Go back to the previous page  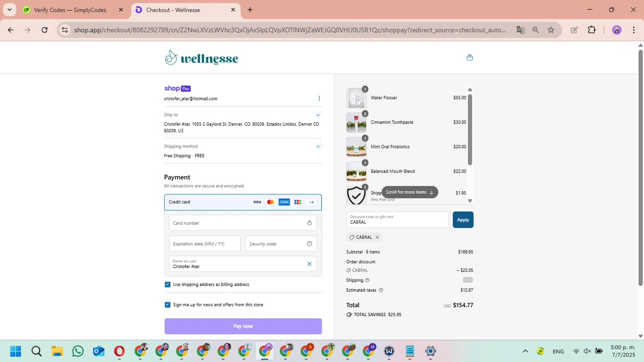coord(11,30)
